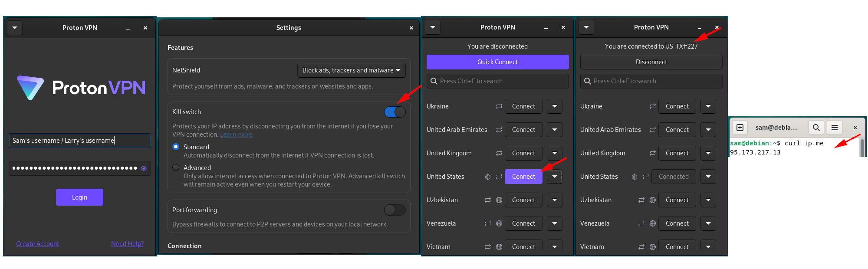Click Uzbekistan's P2P icon in the disconnected window
The image size is (868, 269).
488,200
